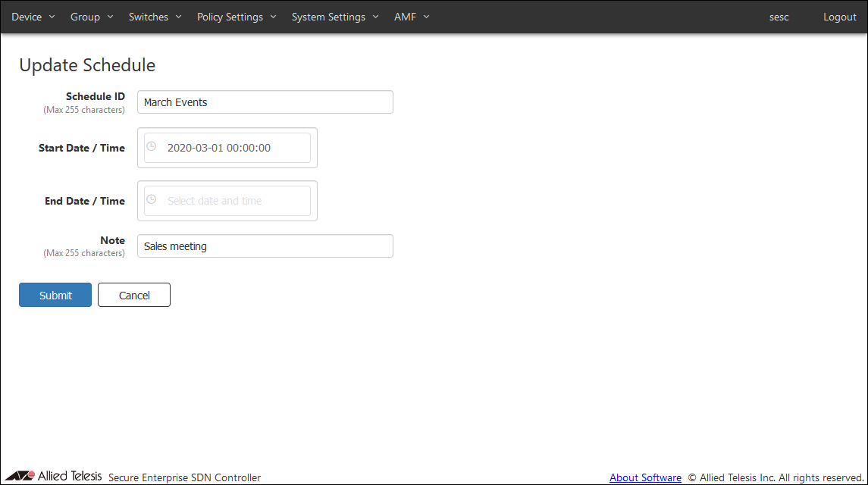Focus the Schedule ID field containing March Events
The image size is (868, 485).
click(x=265, y=102)
